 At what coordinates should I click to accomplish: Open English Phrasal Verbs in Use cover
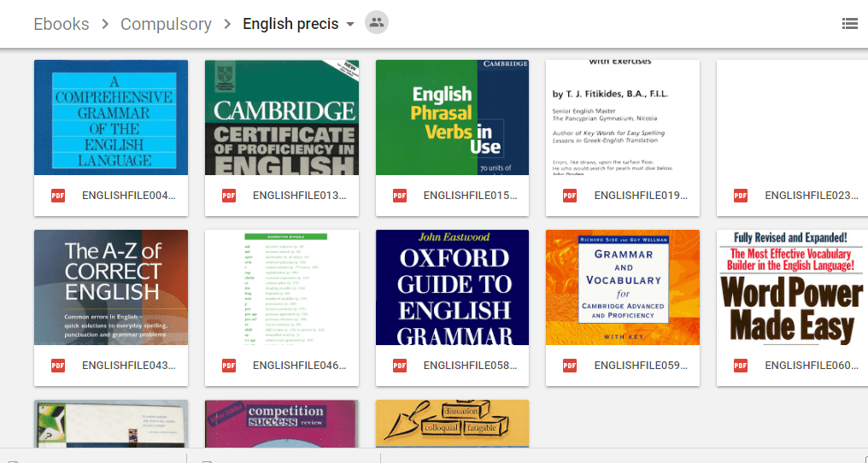[452, 117]
